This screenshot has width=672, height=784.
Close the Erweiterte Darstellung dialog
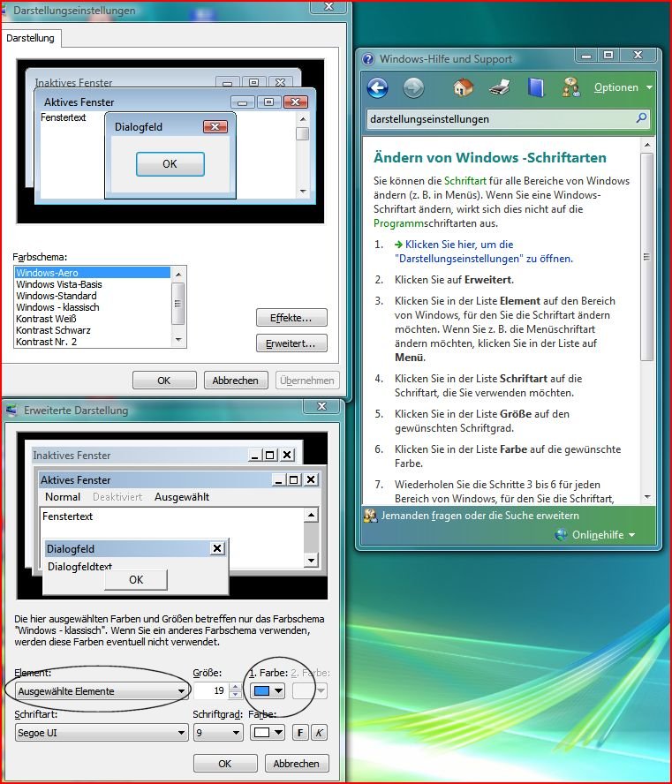(322, 406)
